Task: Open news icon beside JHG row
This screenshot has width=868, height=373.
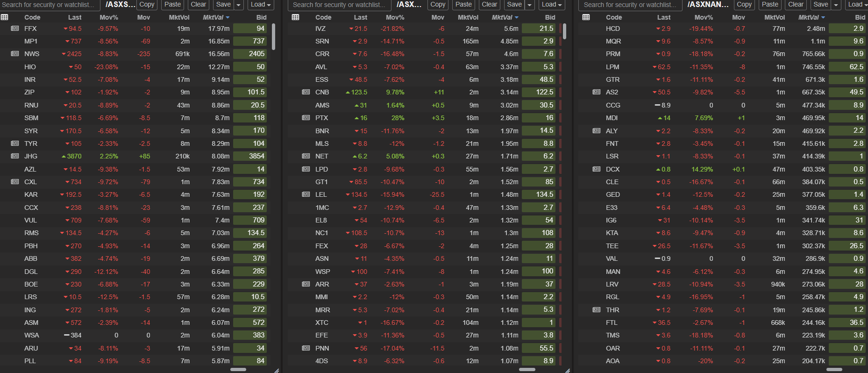Action: [15, 156]
